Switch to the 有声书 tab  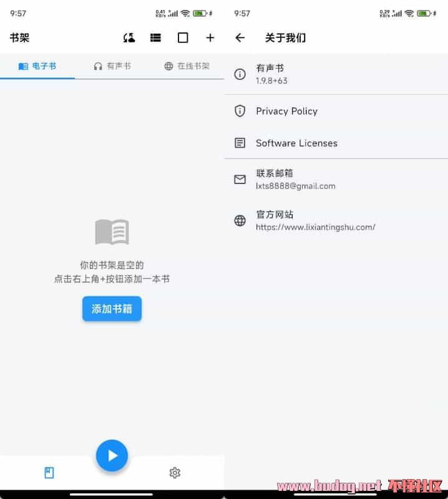click(x=112, y=66)
